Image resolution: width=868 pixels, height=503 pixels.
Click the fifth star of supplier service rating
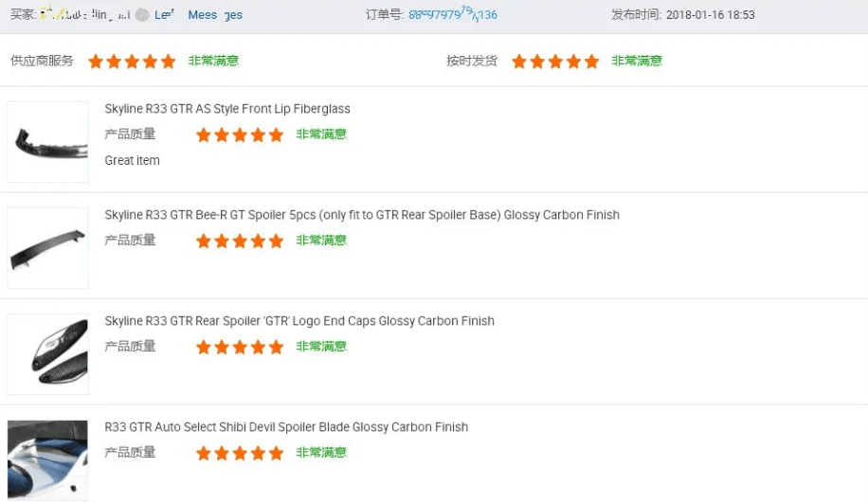point(169,62)
